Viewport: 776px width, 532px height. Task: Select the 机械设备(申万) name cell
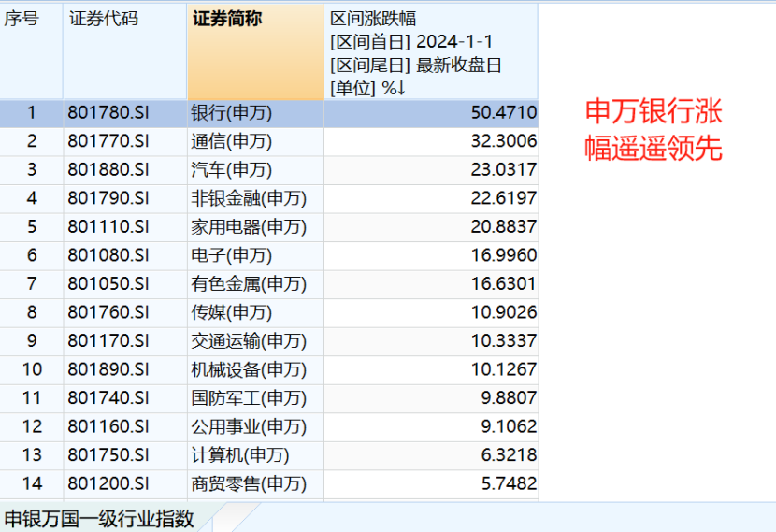[x=255, y=369]
